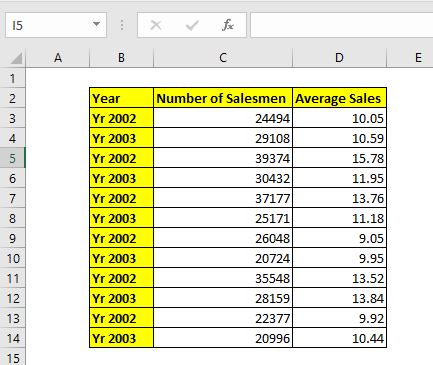Select the average sales value 13.52
The image size is (433, 365).
[x=339, y=278]
